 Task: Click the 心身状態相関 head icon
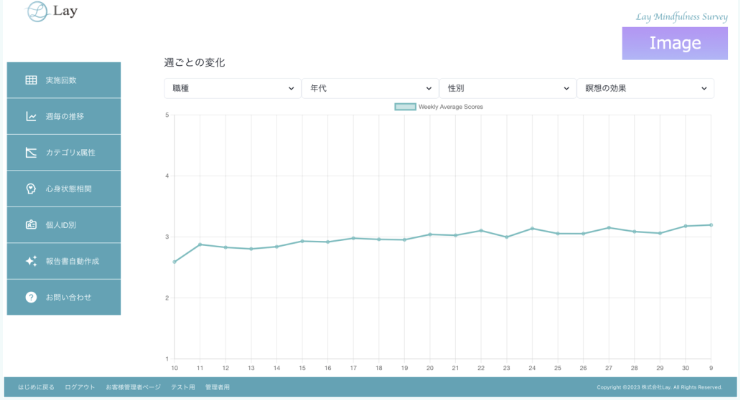[31, 189]
